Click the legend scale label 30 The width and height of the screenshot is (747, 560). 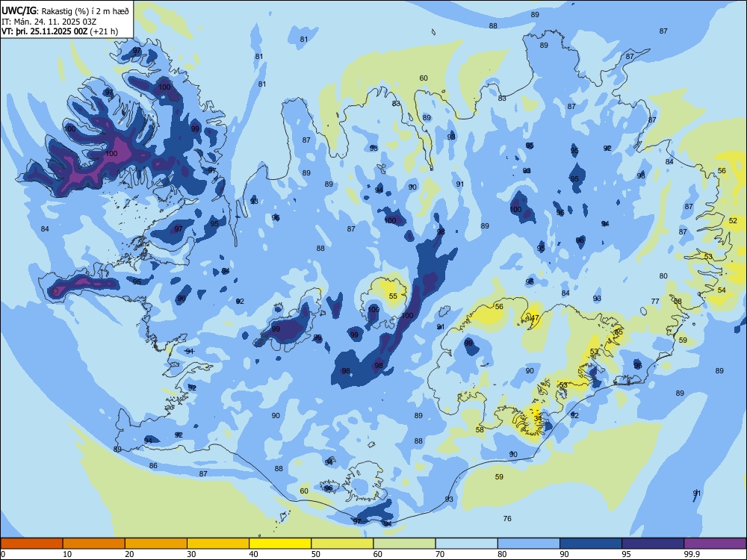point(191,554)
